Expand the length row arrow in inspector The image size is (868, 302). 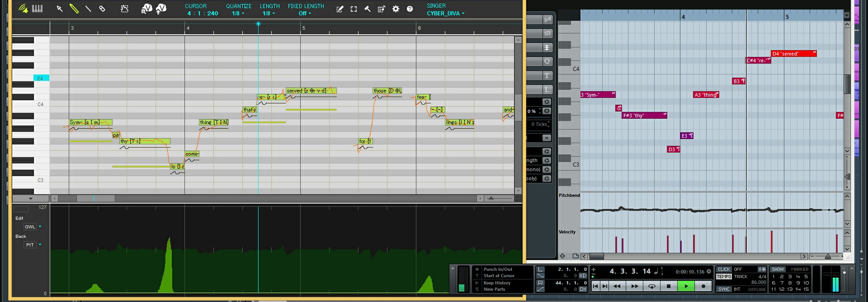[547, 160]
